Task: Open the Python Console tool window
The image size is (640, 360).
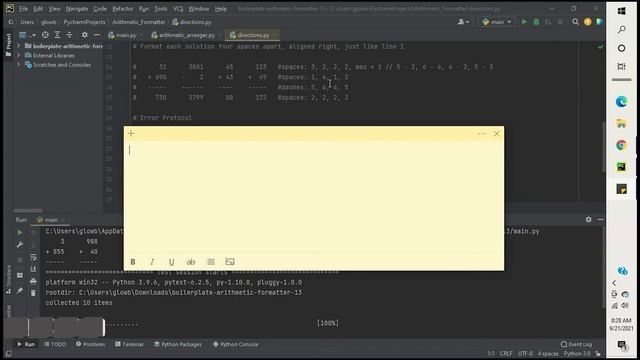Action: pos(236,344)
